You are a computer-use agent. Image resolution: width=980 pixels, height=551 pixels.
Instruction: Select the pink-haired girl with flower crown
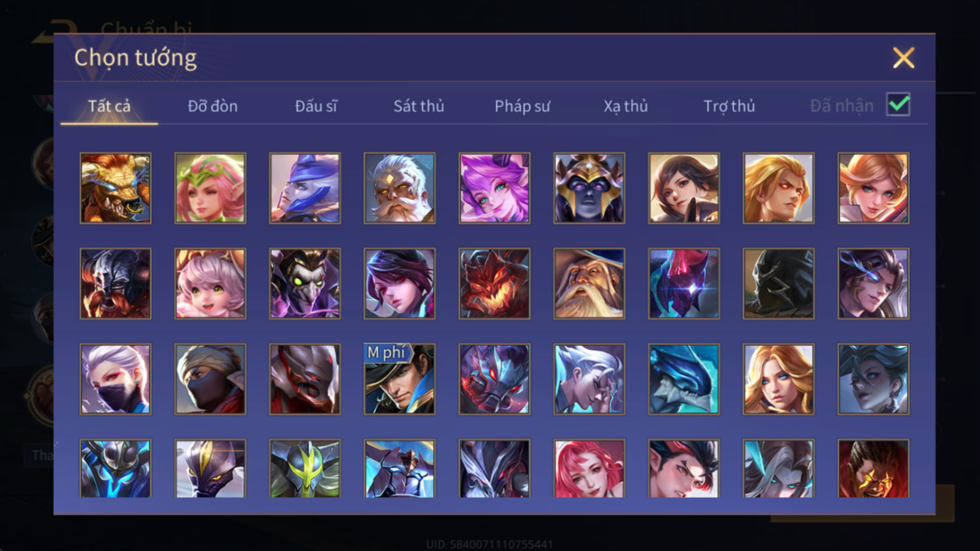(x=210, y=188)
